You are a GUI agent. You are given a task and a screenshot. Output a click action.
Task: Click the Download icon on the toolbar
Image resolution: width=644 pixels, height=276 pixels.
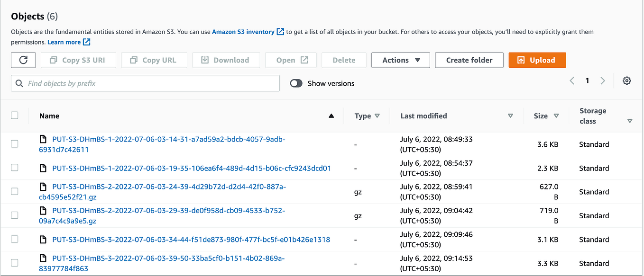(205, 60)
